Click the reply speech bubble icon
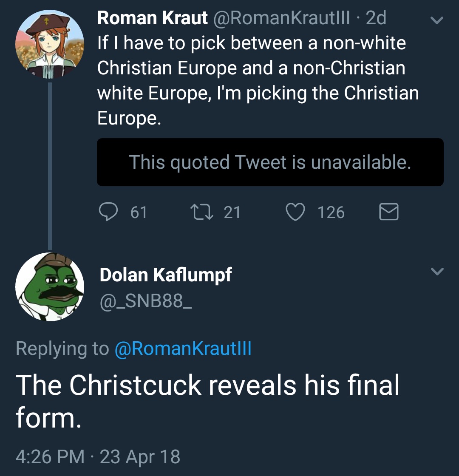The width and height of the screenshot is (459, 476). coord(108,212)
